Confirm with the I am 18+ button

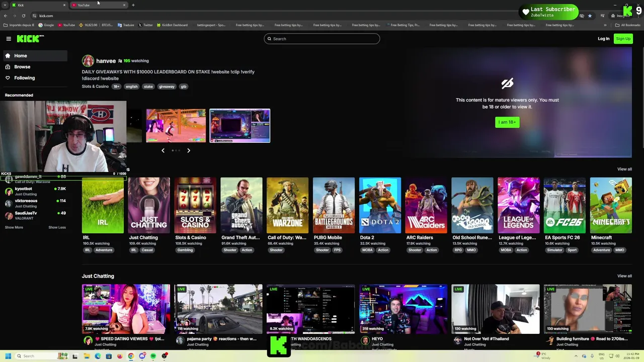coord(507,122)
